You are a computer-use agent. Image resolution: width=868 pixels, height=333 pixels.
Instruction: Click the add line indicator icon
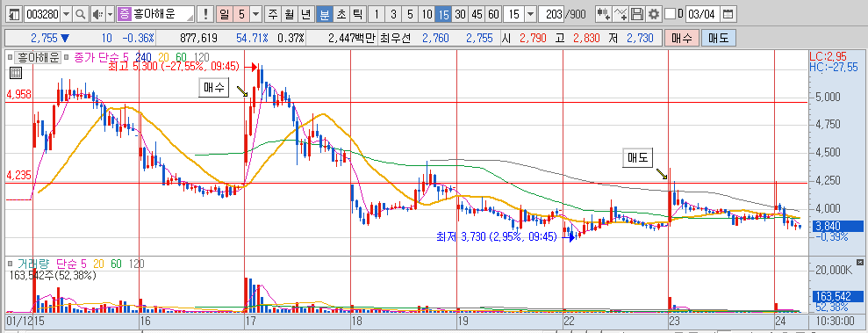[x=621, y=14]
